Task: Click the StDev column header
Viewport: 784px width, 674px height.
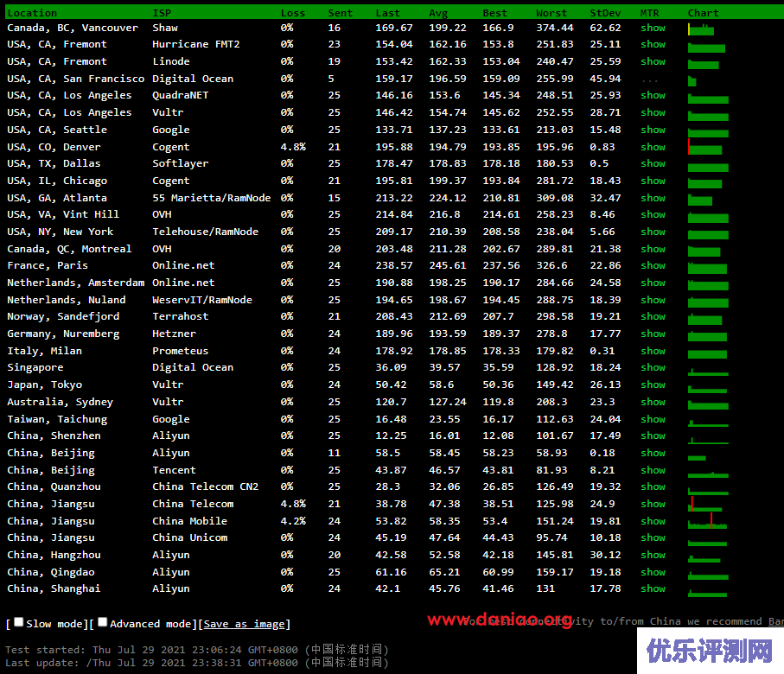Action: [605, 13]
